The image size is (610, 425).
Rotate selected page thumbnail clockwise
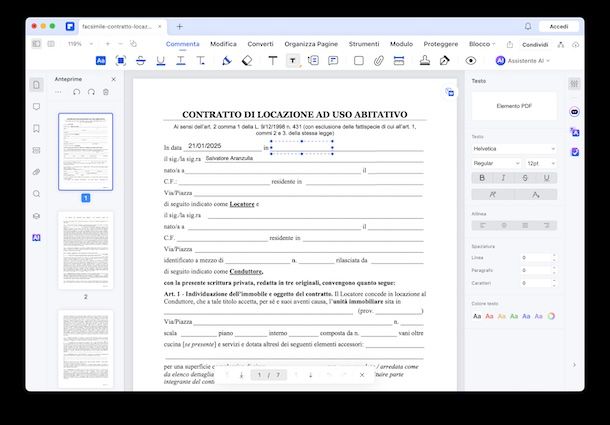pyautogui.click(x=91, y=92)
